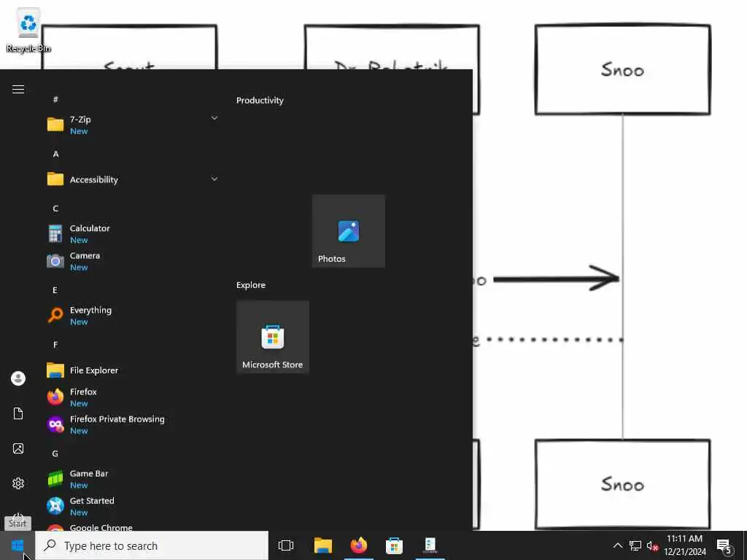Viewport: 747px width, 560px height.
Task: Open the muted volume tray icon
Action: tap(652, 545)
